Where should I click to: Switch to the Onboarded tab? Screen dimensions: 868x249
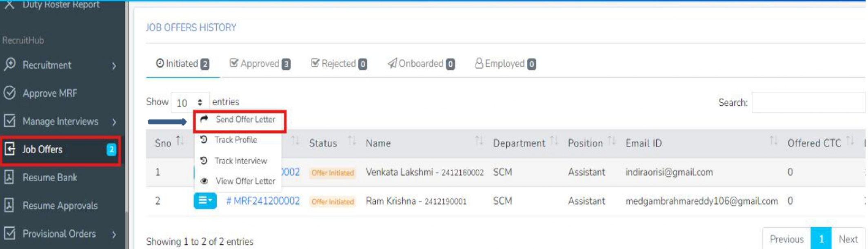click(x=421, y=64)
